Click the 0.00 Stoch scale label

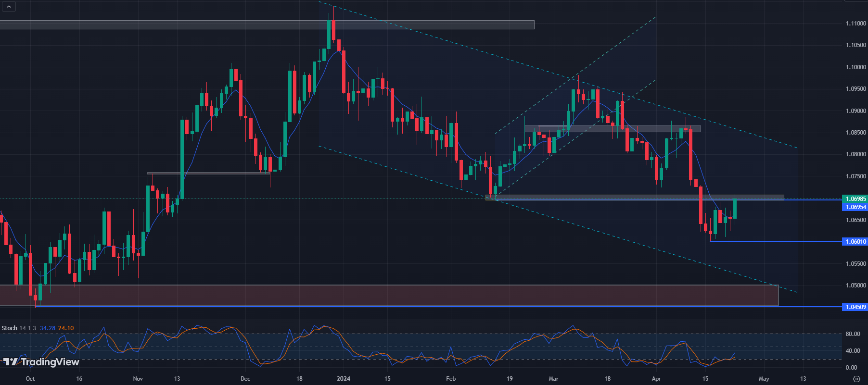coord(851,368)
